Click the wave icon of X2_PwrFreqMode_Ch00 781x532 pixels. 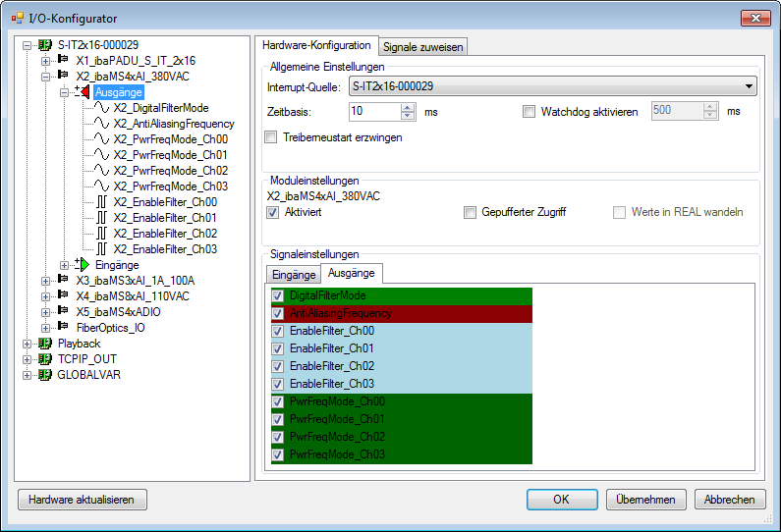(x=101, y=138)
